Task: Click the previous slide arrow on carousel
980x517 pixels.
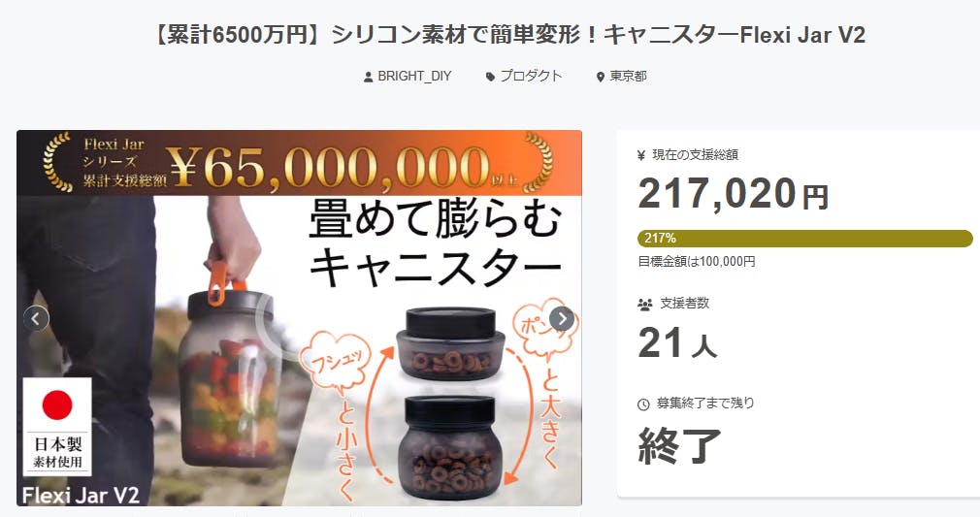Action: click(36, 319)
